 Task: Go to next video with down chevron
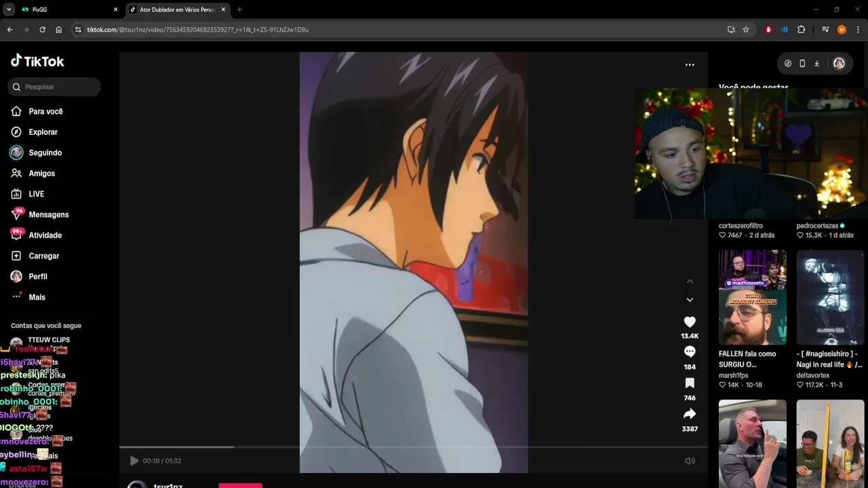(x=690, y=300)
